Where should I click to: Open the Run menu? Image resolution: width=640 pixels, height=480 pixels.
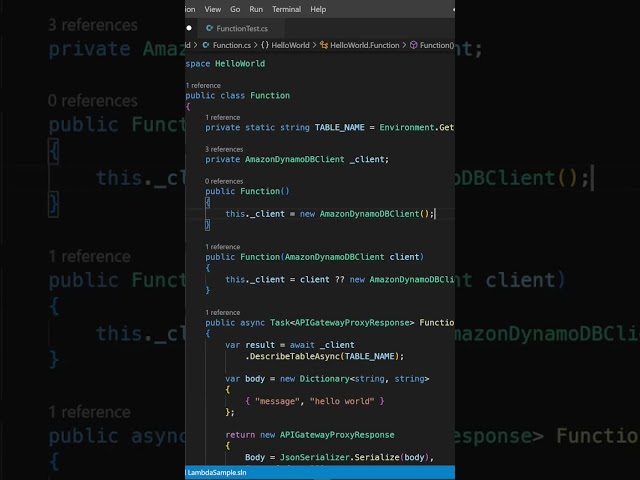coord(256,9)
